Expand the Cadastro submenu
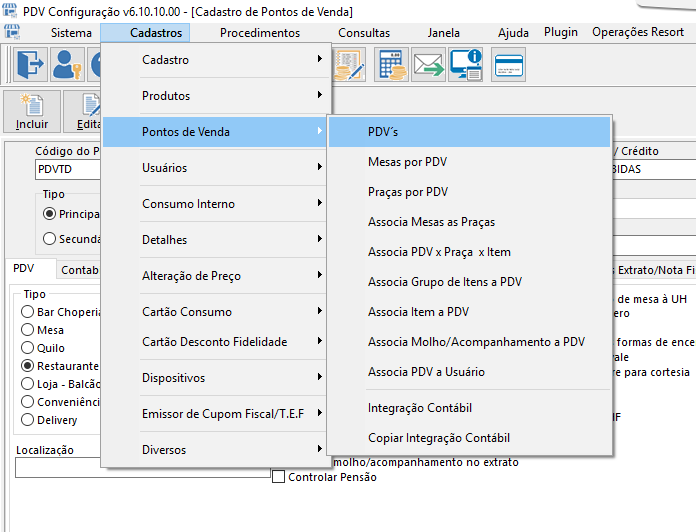696x532 pixels. point(217,60)
